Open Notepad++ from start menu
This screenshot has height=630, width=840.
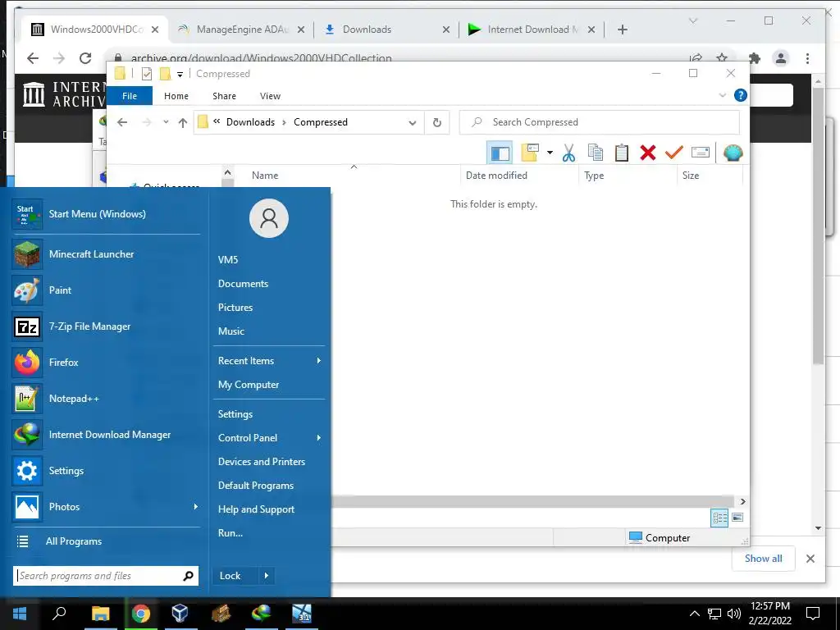(x=106, y=399)
